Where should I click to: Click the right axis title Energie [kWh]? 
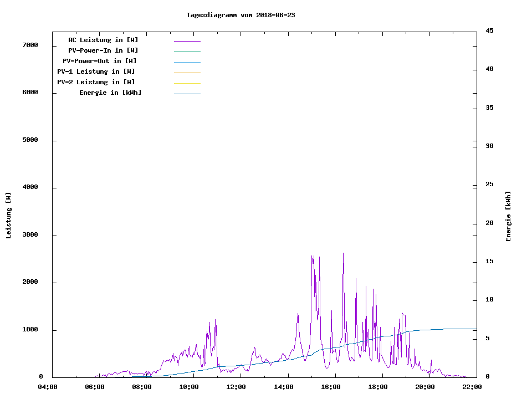[508, 216]
